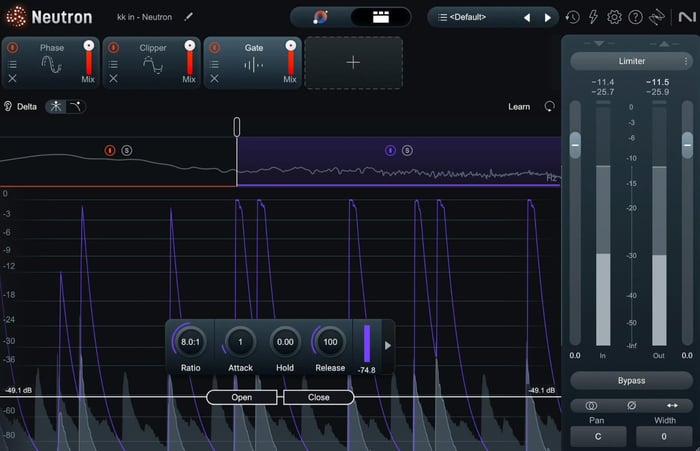Click the Neutron logo icon
Screen dimensions: 700x451
coord(16,17)
